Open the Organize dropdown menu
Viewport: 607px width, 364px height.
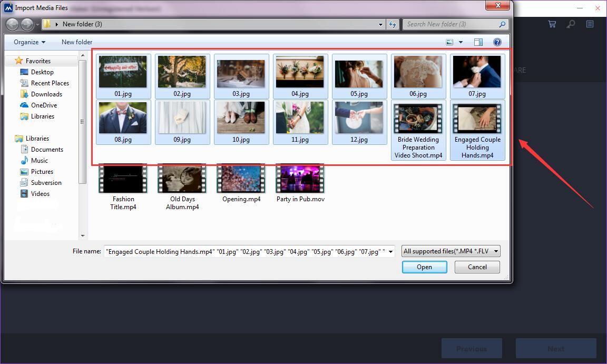(x=30, y=42)
